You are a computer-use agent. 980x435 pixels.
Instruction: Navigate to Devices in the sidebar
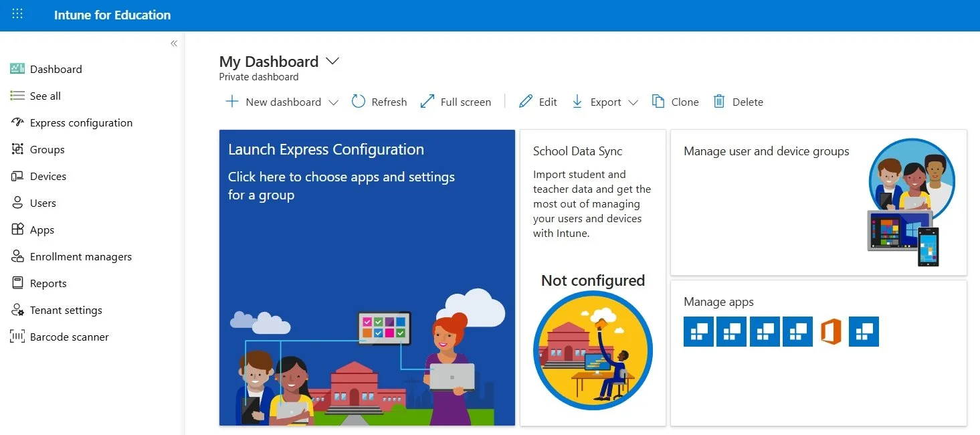[48, 176]
